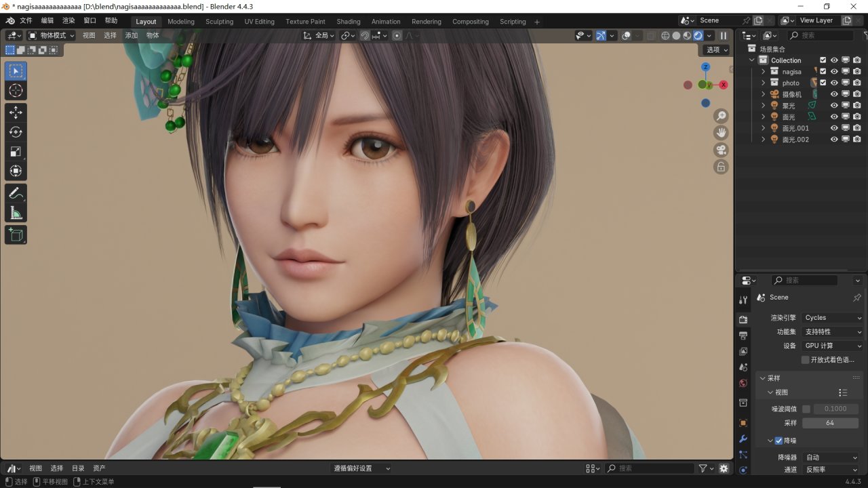
Task: Hide the photo collection in viewport
Action: tap(834, 83)
